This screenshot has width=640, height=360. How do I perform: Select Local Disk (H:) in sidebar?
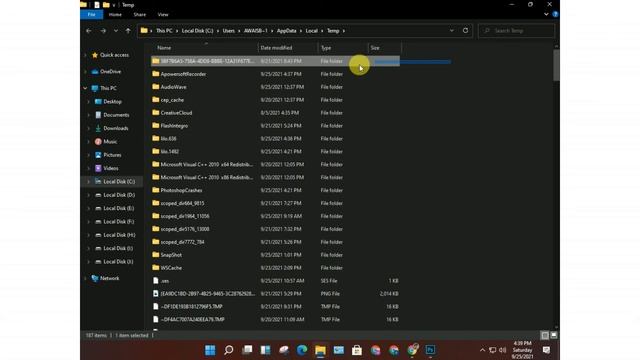pyautogui.click(x=119, y=235)
